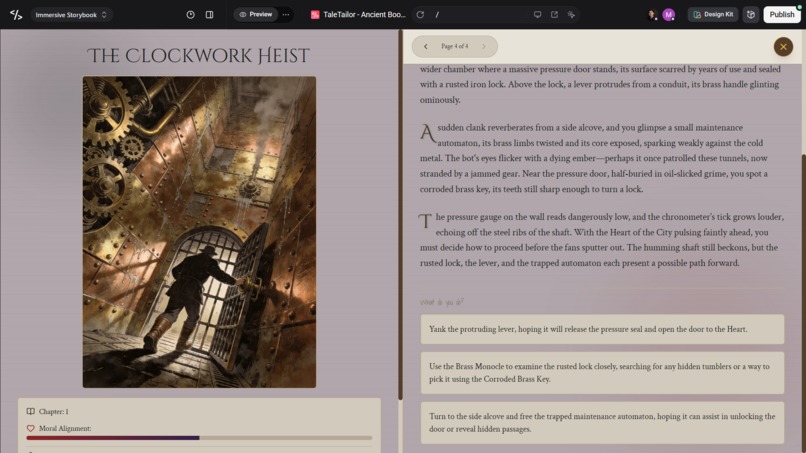This screenshot has height=453, width=806.
Task: Open the purple M user avatar
Action: click(x=668, y=15)
